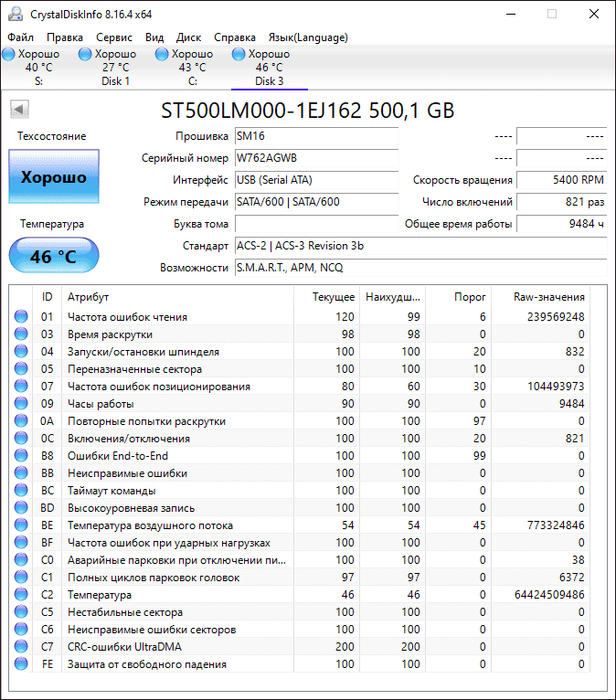The height and width of the screenshot is (700, 616).
Task: Click status icon for attribute C7 CRC-ошибки
Action: tap(21, 647)
